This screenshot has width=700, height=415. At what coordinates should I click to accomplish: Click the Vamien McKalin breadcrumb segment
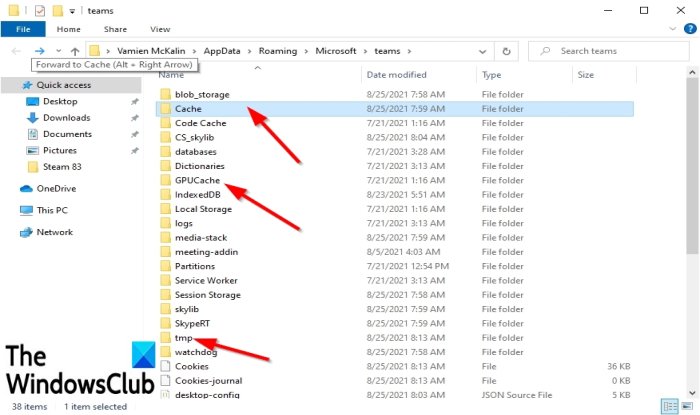tap(151, 51)
